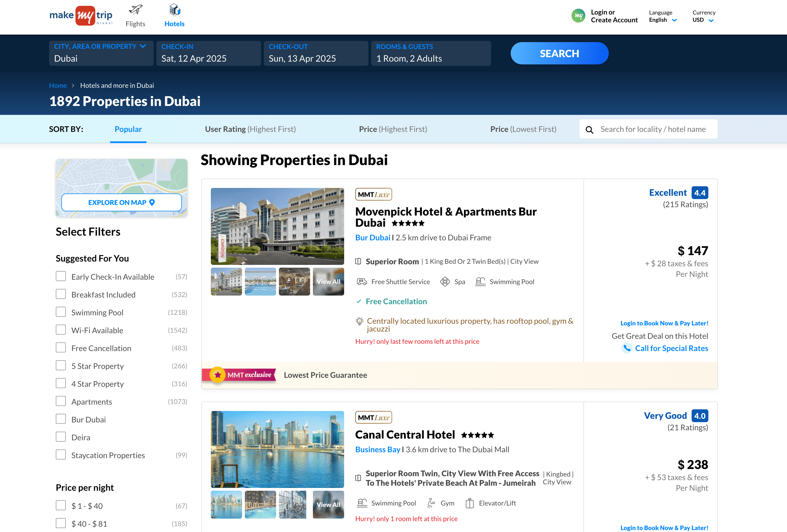The height and width of the screenshot is (532, 787).
Task: Open the Business Bay location link
Action: pyautogui.click(x=378, y=449)
